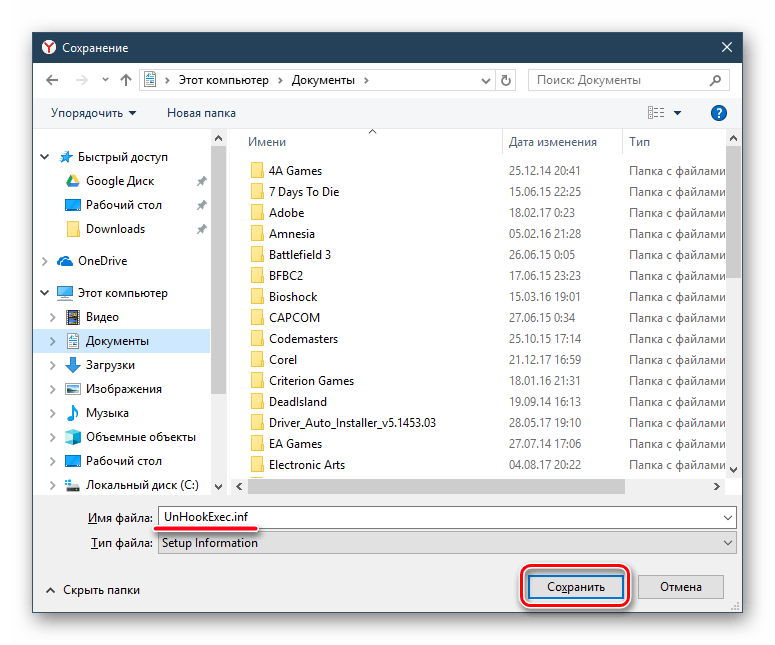
Task: Open recent locations dropdown arrow
Action: pyautogui.click(x=105, y=80)
